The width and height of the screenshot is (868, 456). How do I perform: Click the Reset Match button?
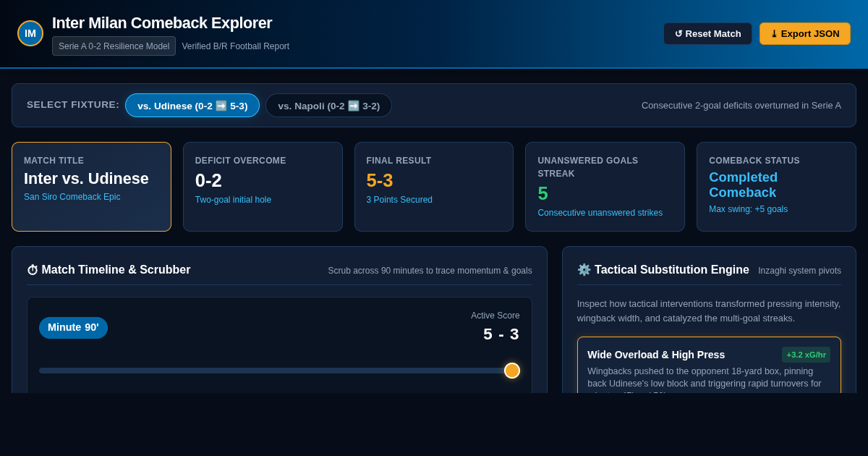click(707, 33)
